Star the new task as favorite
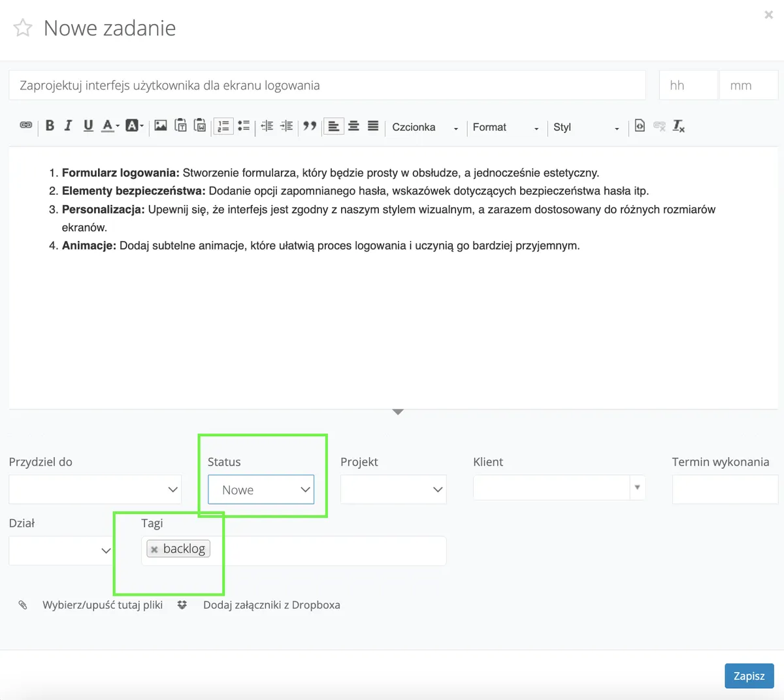The height and width of the screenshot is (700, 784). (x=23, y=28)
